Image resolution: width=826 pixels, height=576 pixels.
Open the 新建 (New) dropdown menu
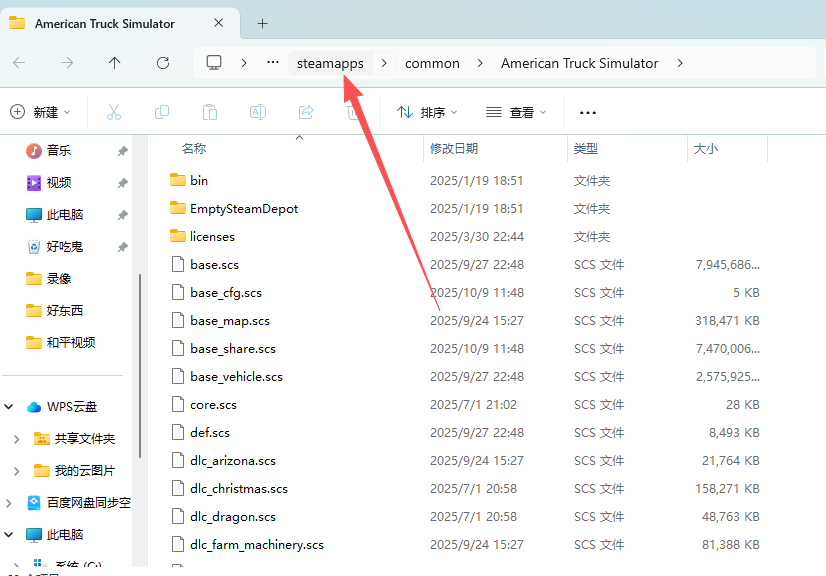tap(40, 113)
